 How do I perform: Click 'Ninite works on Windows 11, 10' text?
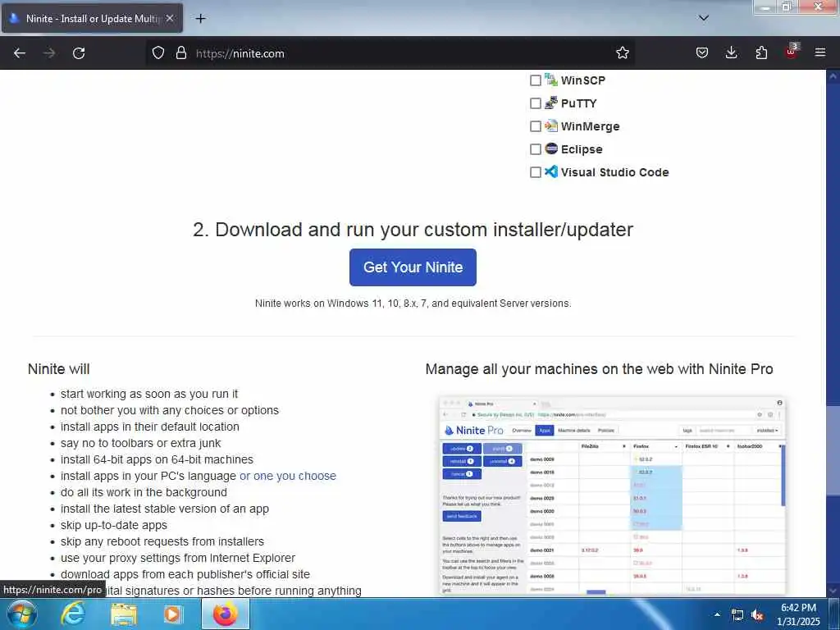(x=413, y=304)
